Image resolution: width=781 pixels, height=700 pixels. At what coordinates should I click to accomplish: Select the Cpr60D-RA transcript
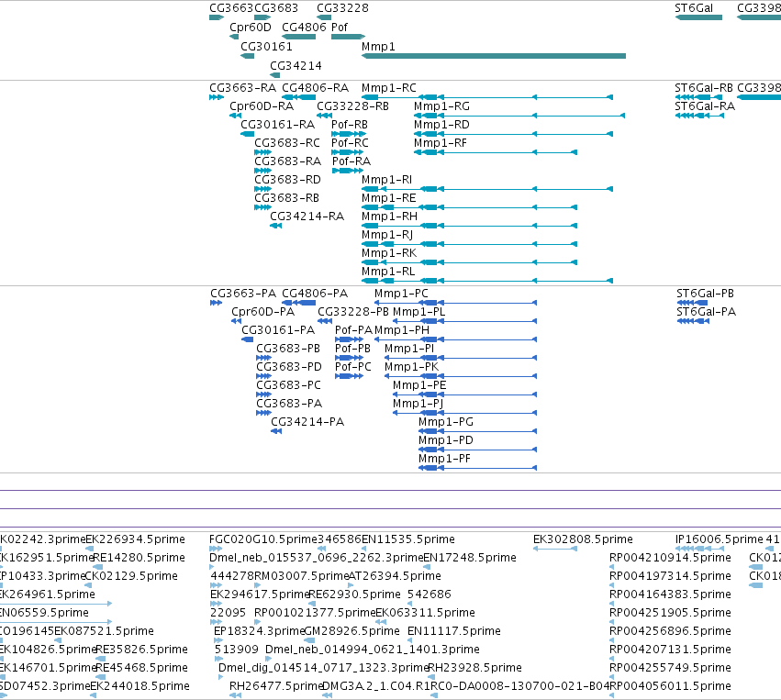235,116
